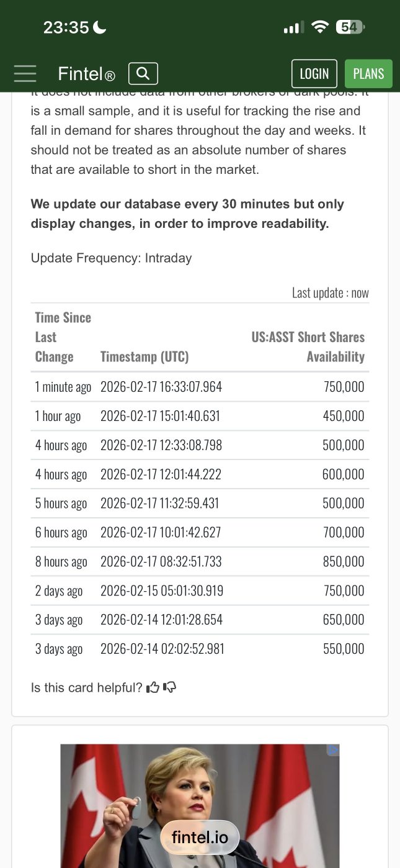Sort by Timestamp (UTC) column header
400x868 pixels.
(x=144, y=356)
